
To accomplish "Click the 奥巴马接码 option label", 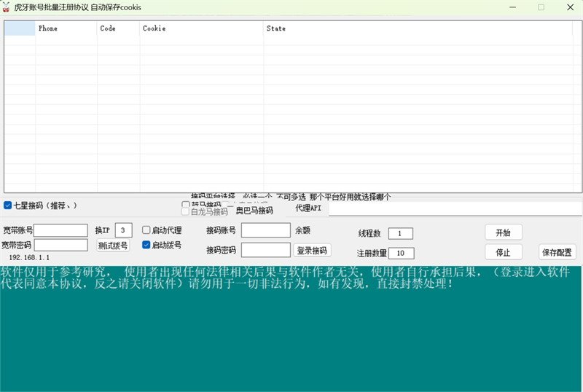I will [x=254, y=211].
